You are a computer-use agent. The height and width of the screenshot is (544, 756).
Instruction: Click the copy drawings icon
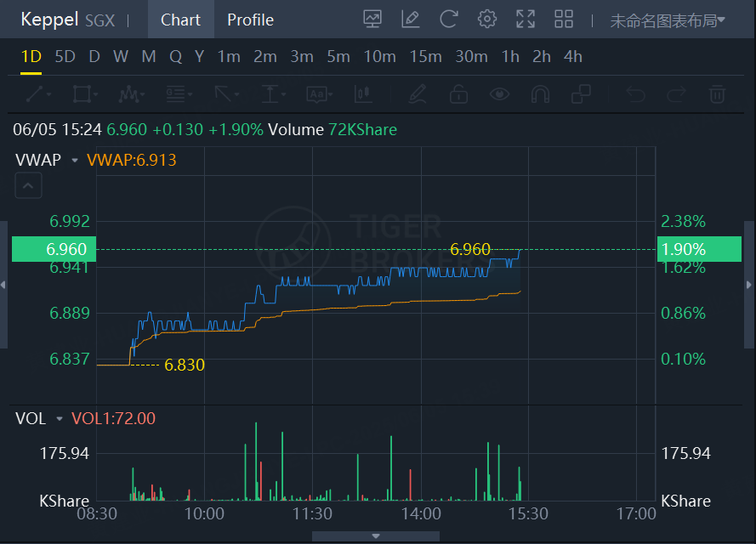click(581, 94)
